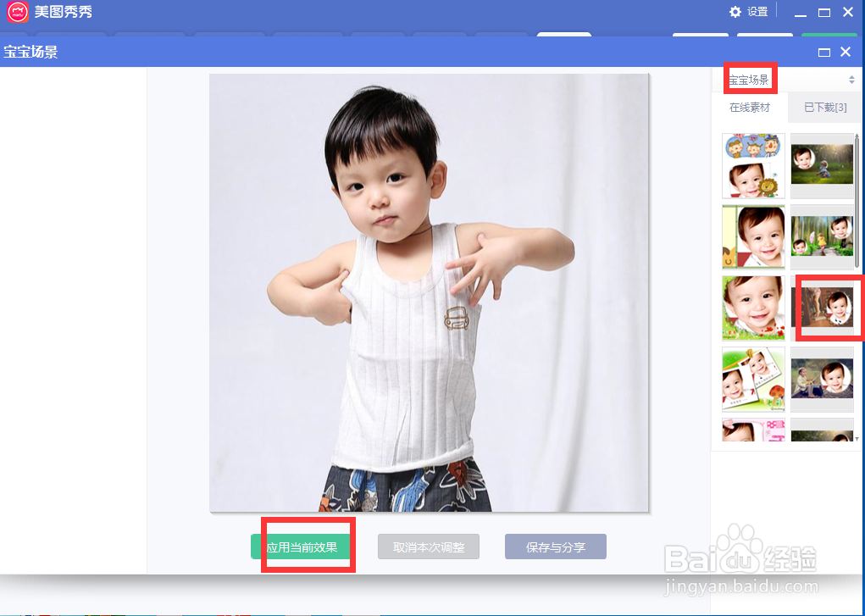865x616 pixels.
Task: Click the scrollbar up arrow in template list
Action: [857, 136]
